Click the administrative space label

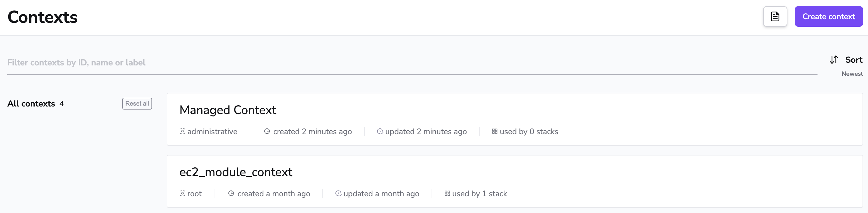(x=213, y=131)
